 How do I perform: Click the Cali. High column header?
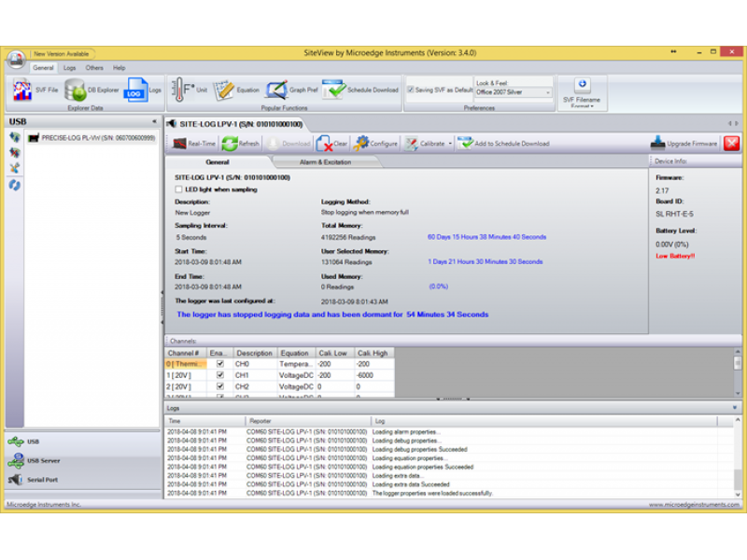pyautogui.click(x=373, y=353)
